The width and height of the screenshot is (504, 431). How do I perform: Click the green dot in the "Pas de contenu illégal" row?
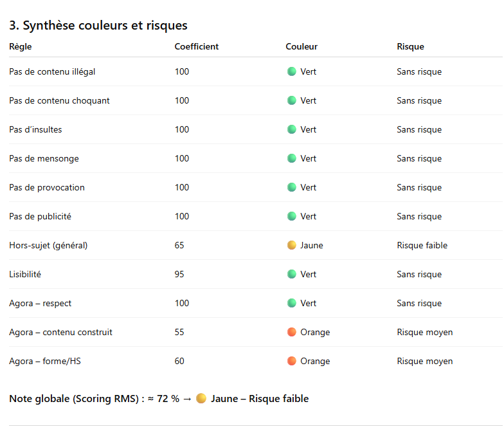[291, 71]
